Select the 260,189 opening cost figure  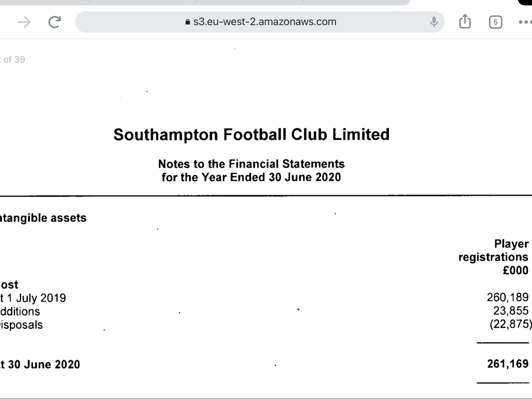pyautogui.click(x=508, y=297)
